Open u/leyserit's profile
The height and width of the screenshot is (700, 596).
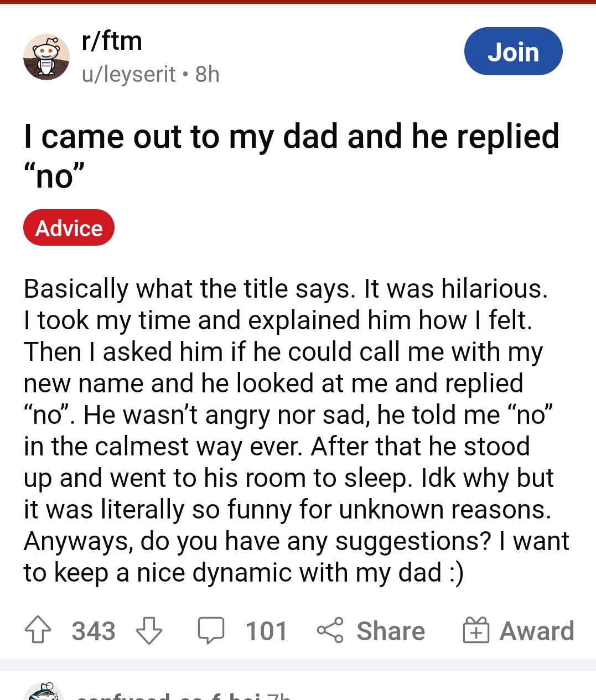(x=128, y=74)
